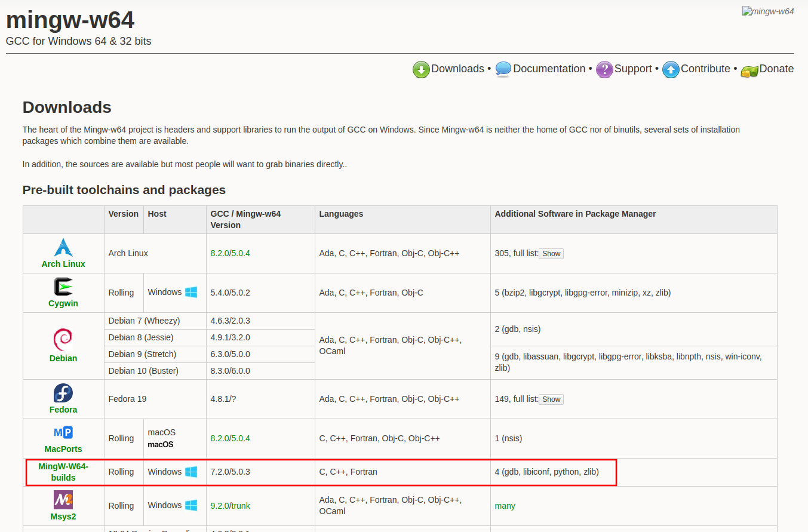This screenshot has height=532, width=808.
Task: Show full package list for Fedora
Action: point(551,399)
